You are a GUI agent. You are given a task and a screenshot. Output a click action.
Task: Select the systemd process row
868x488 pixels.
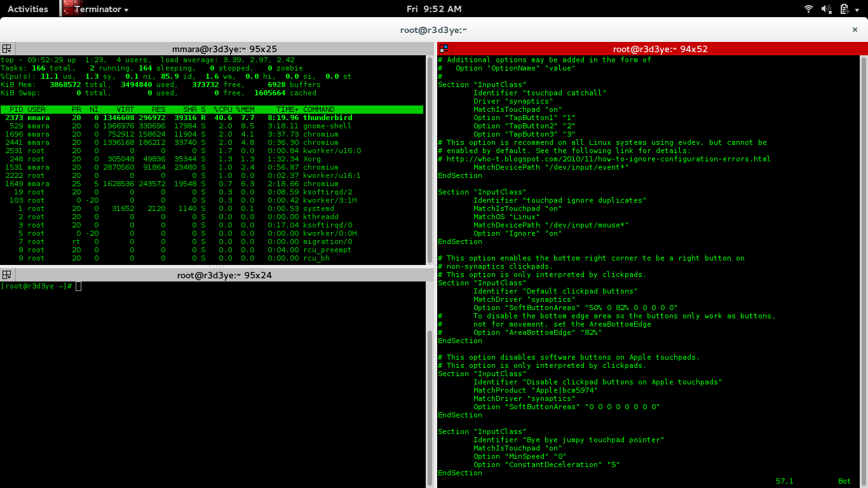tap(212, 208)
